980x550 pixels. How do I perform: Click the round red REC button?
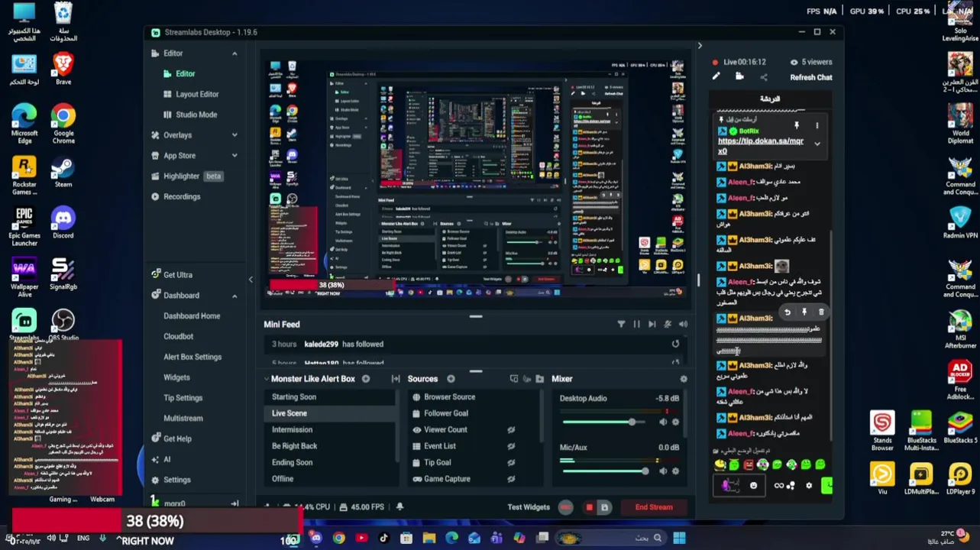coord(565,507)
